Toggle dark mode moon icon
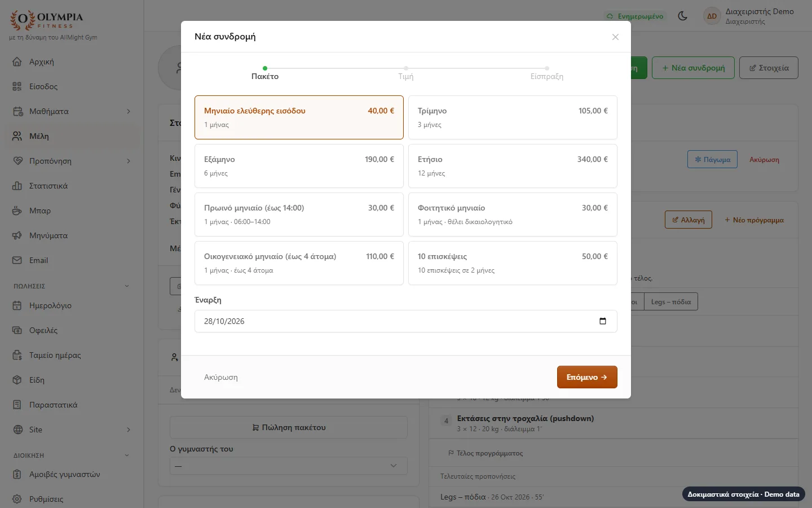 pos(682,16)
